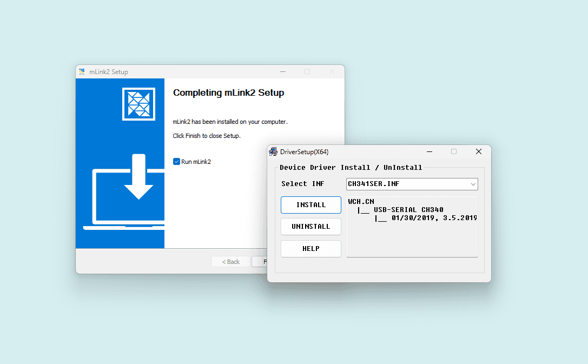Maximize the DriverSetup(X64) window
Image resolution: width=588 pixels, height=364 pixels.
click(454, 151)
